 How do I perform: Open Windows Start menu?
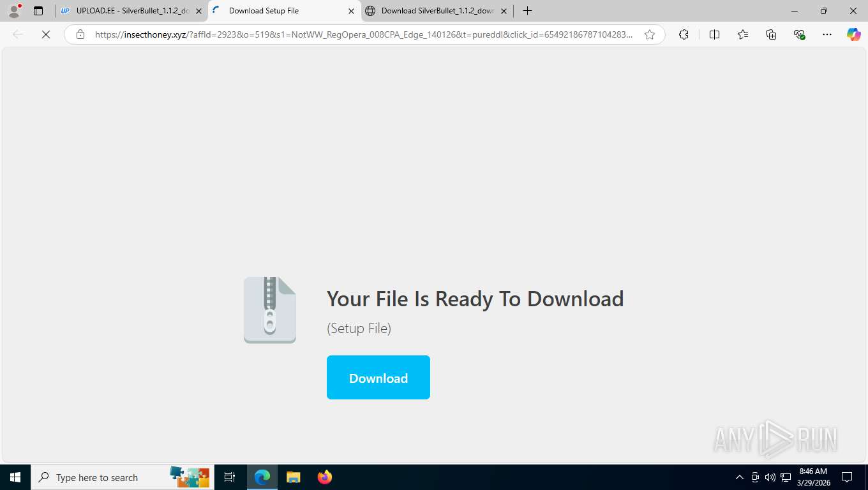[x=15, y=477]
